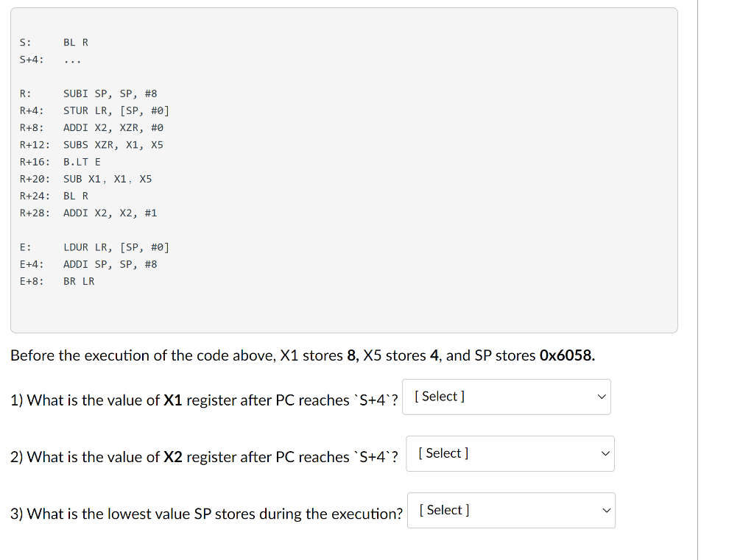Image resolution: width=754 pixels, height=560 pixels.
Task: Click the 'SUBI SP, SP, #8' code line
Action: point(110,93)
